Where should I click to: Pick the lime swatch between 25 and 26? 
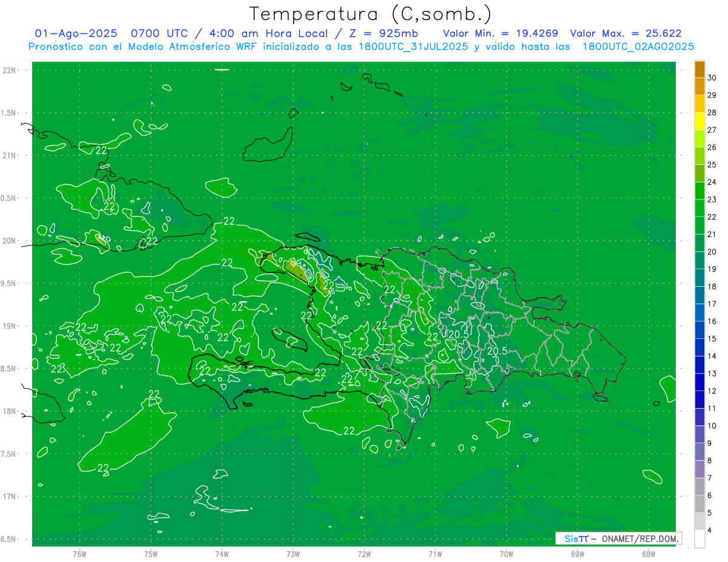pos(699,156)
